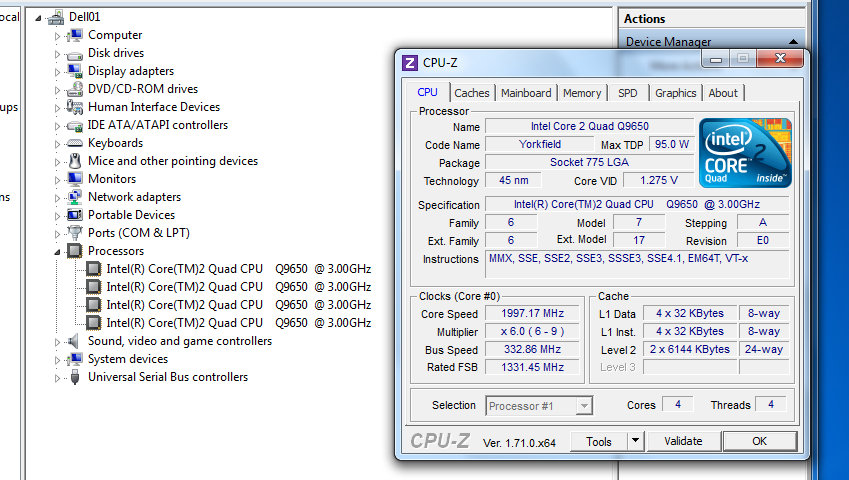Click the Disk drives icon

point(74,54)
